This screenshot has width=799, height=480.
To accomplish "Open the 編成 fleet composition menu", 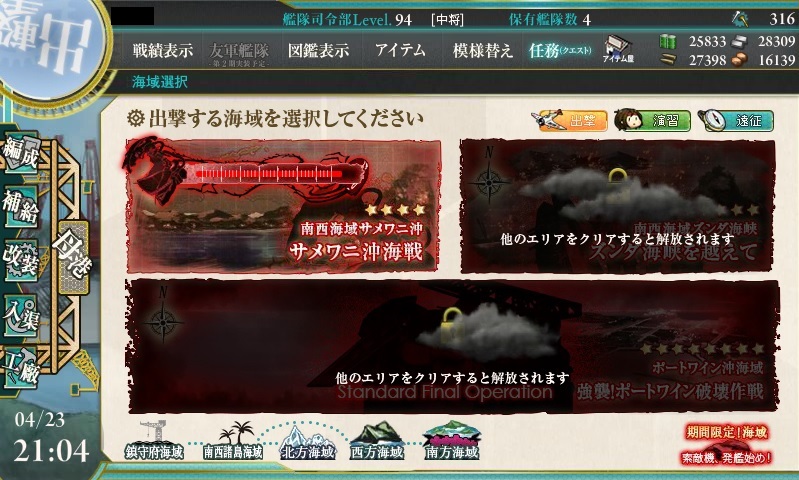I will (20, 152).
